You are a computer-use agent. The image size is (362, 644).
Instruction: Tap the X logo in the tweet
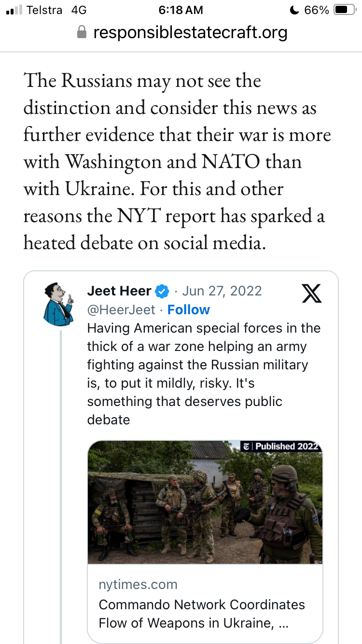pos(311,293)
